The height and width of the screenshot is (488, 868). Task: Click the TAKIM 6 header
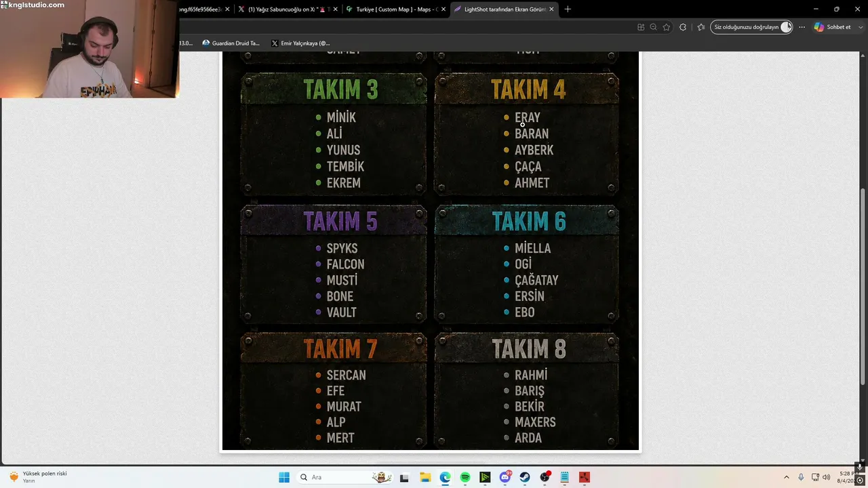[x=528, y=222]
